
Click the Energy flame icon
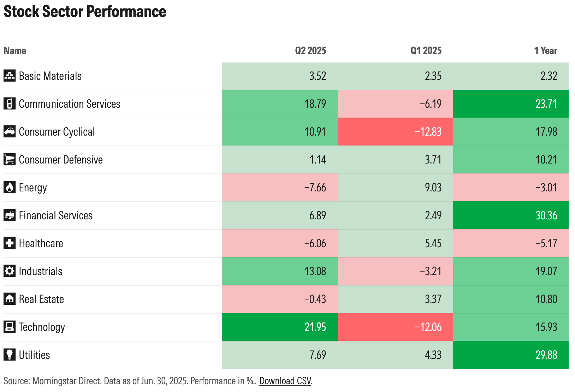[x=10, y=188]
